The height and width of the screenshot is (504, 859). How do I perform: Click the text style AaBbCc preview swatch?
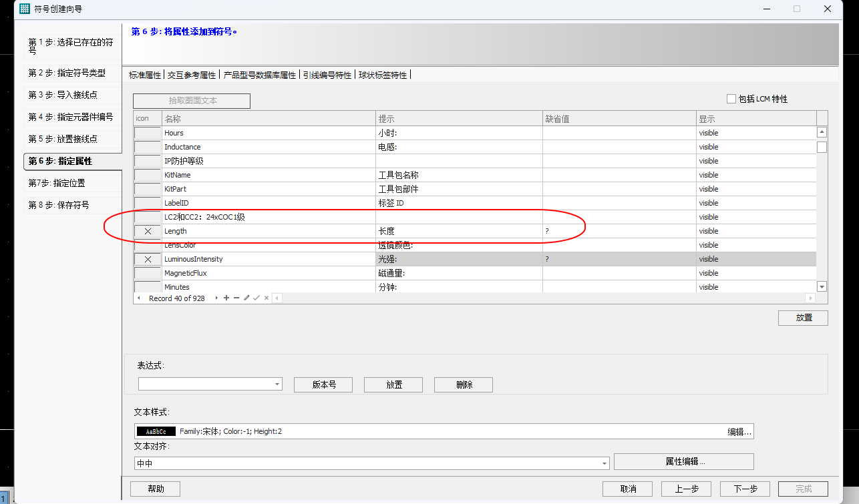pyautogui.click(x=156, y=432)
